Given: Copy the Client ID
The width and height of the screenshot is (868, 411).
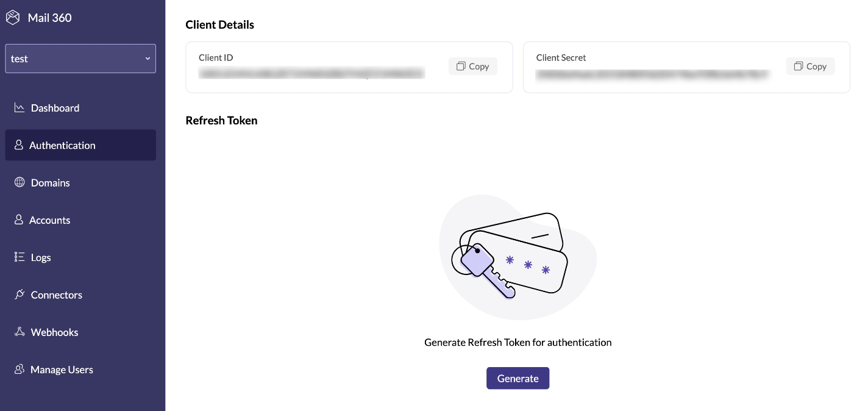Looking at the screenshot, I should [x=473, y=66].
